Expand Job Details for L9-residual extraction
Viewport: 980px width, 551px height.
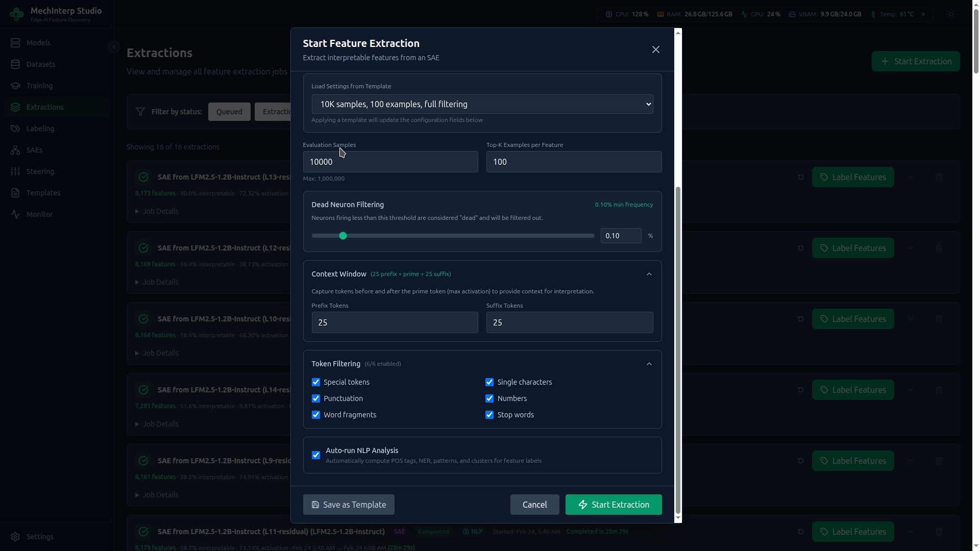[157, 495]
